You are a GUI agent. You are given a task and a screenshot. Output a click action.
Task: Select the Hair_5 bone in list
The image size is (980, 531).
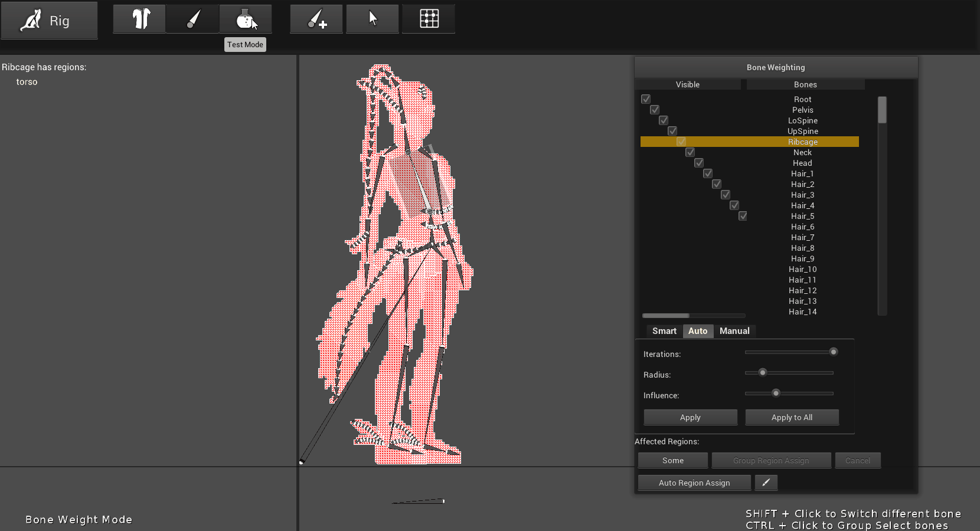point(803,216)
